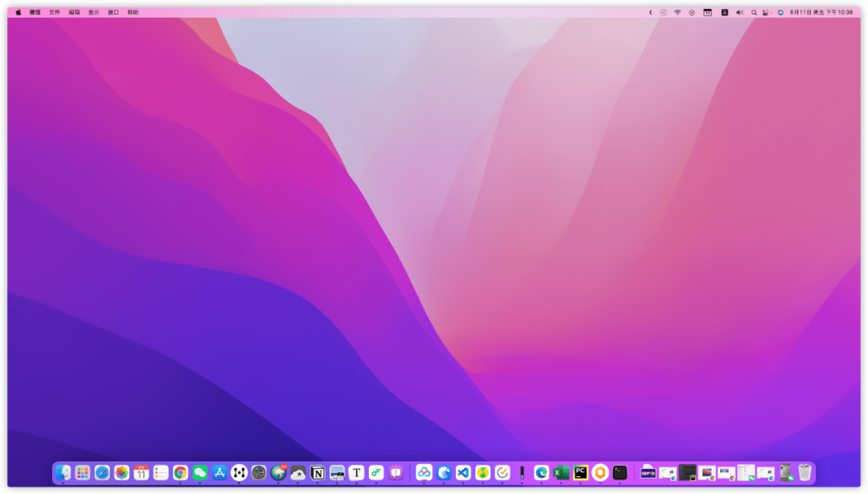The image size is (868, 494).
Task: Open the 文件 menu
Action: (x=55, y=12)
